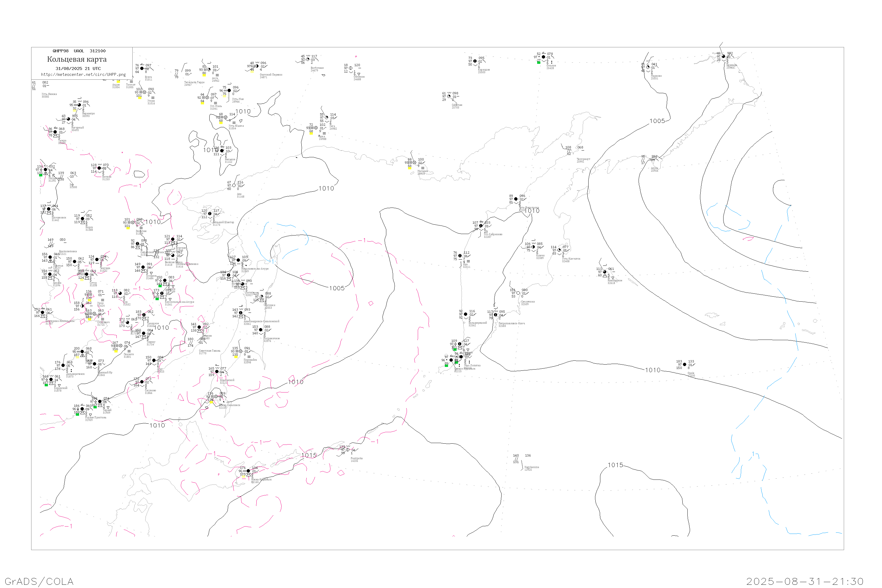The width and height of the screenshot is (882, 588).
Task: Click the Аян empty station circle
Action: 234,186
